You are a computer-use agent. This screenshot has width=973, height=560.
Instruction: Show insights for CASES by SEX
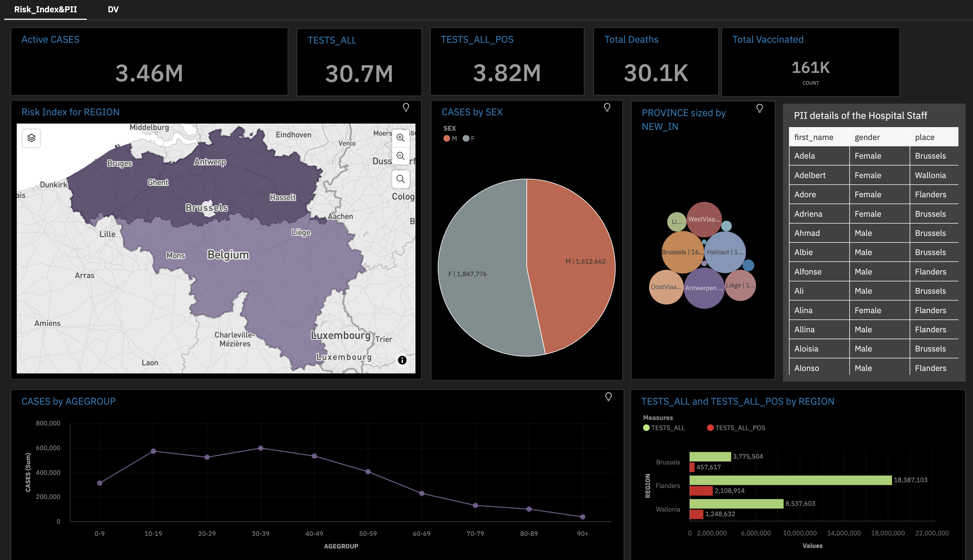[x=607, y=107]
